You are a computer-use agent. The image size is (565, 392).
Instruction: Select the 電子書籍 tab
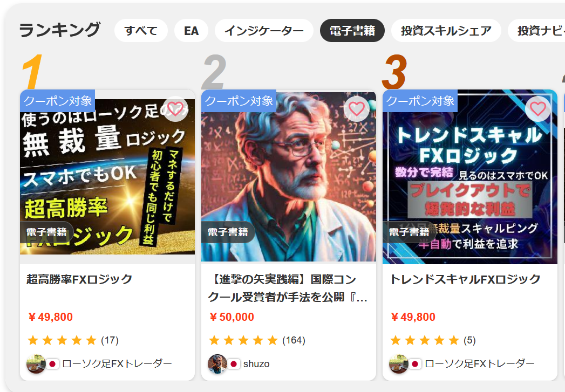(x=352, y=31)
